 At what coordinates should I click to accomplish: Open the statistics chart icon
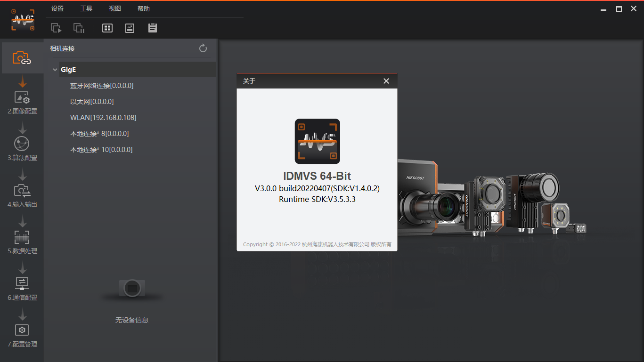click(x=130, y=28)
